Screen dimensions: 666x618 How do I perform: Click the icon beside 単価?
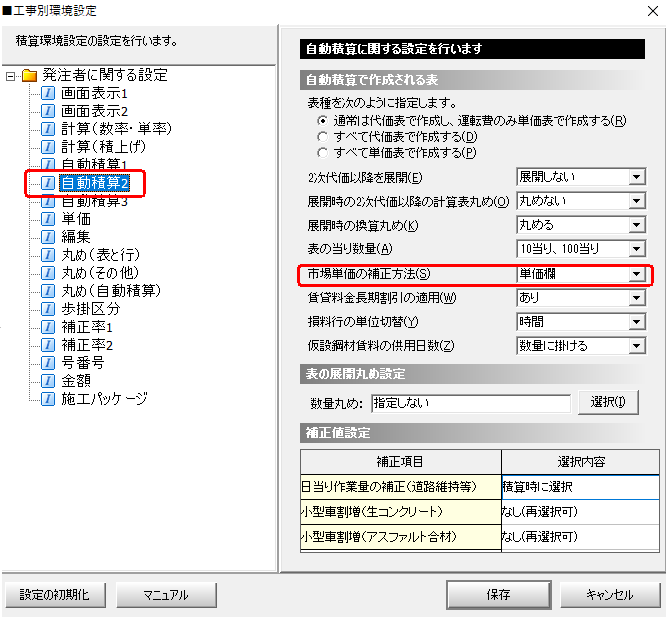(x=48, y=219)
